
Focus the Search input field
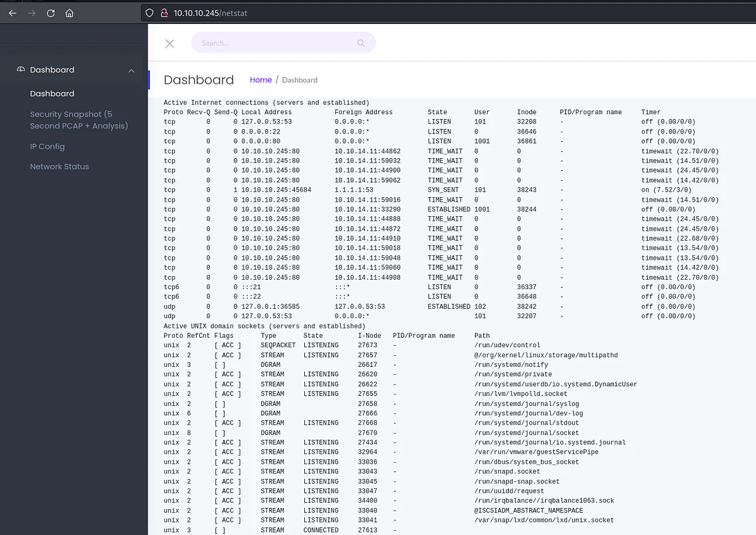[283, 43]
